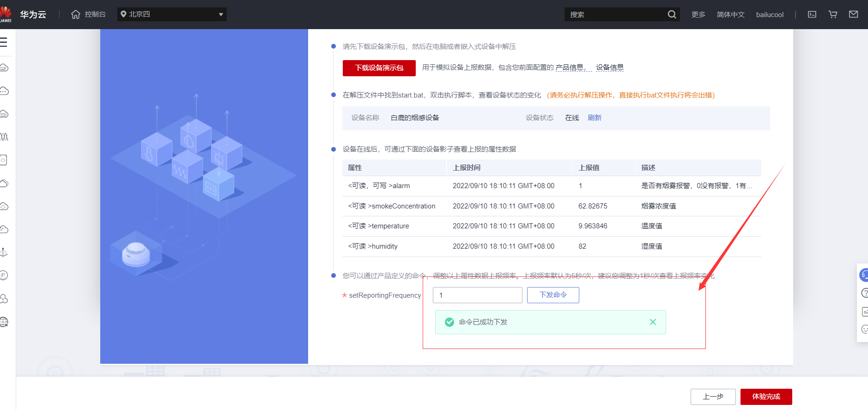Click the home icon beside 控制台
The image size is (868, 410).
(x=76, y=14)
